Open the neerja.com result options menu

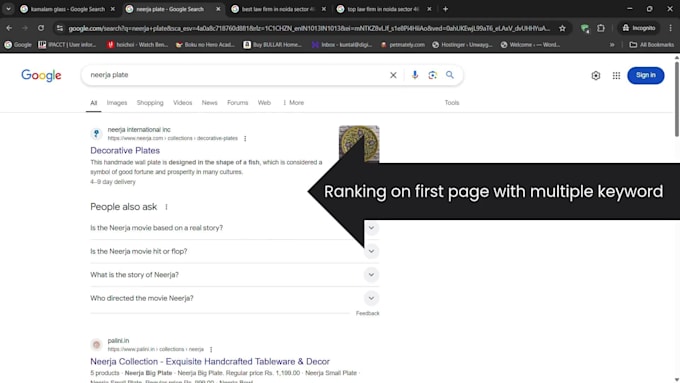point(245,138)
